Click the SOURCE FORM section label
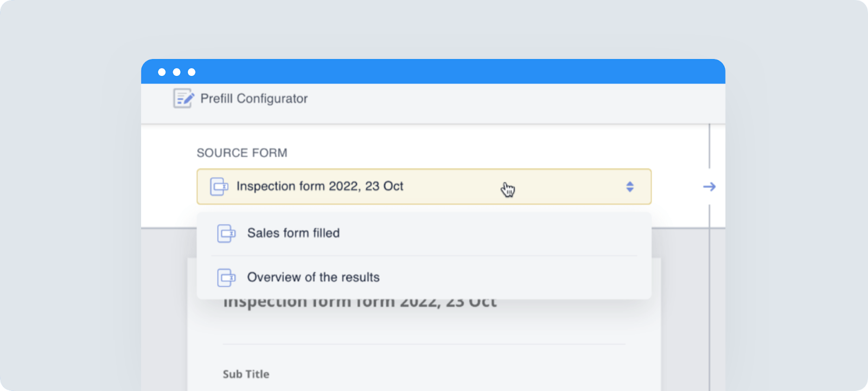 tap(242, 153)
